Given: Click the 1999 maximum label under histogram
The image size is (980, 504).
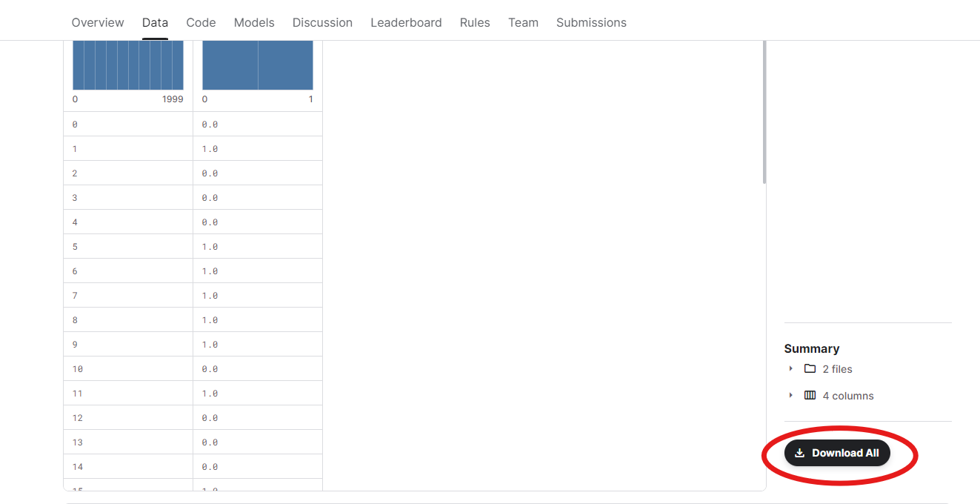Looking at the screenshot, I should [173, 99].
